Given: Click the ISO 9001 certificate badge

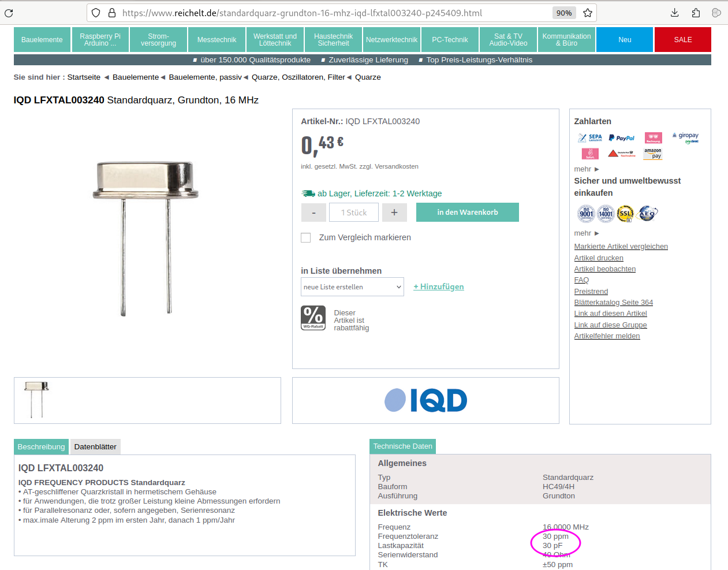Looking at the screenshot, I should pos(586,214).
